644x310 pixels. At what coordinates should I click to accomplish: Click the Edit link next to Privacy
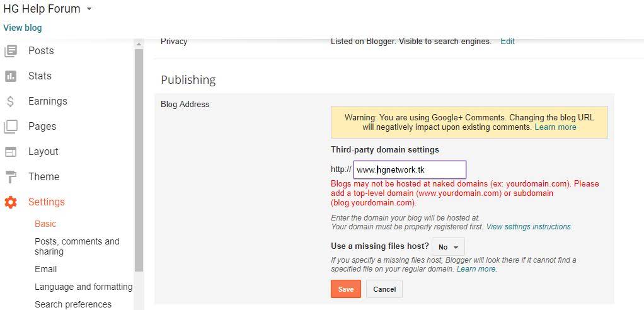(507, 42)
